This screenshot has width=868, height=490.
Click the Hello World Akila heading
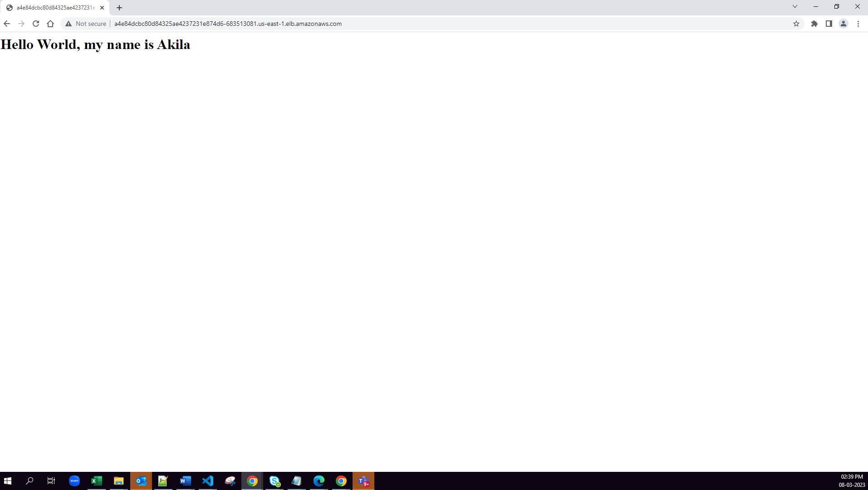point(95,44)
